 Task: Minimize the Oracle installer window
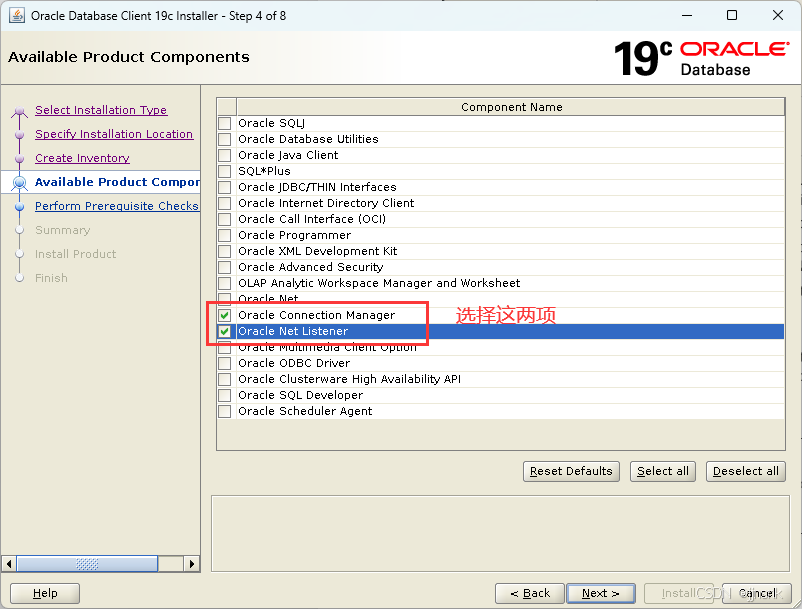pos(687,15)
